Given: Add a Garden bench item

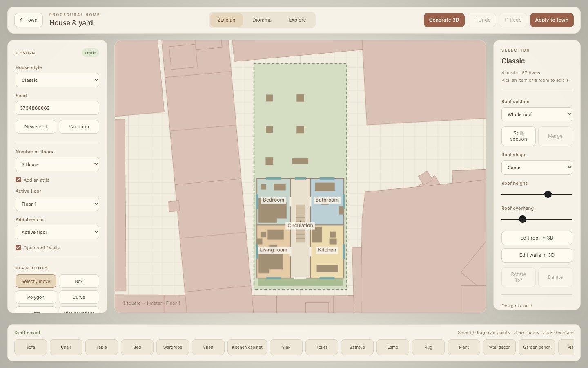Looking at the screenshot, I should (537, 347).
